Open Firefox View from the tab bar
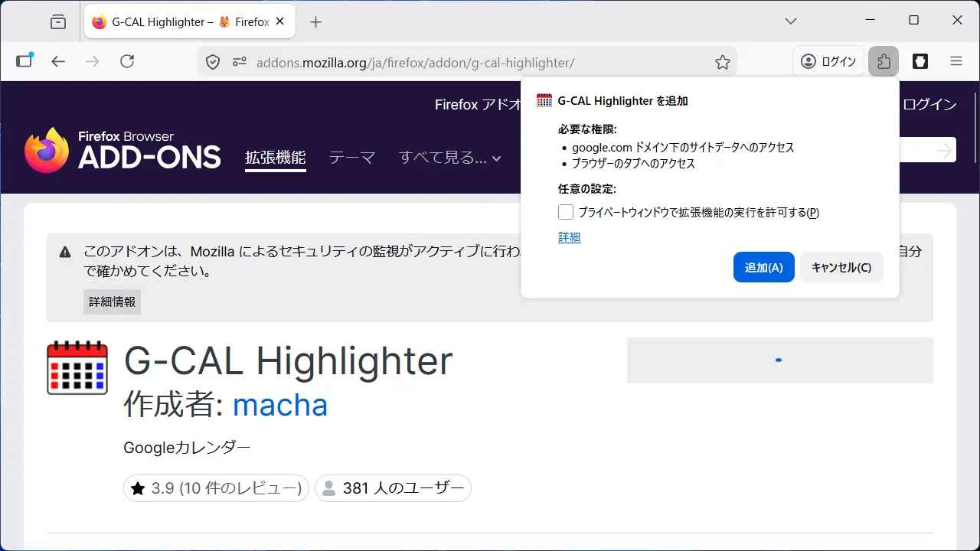980x551 pixels. [x=58, y=21]
